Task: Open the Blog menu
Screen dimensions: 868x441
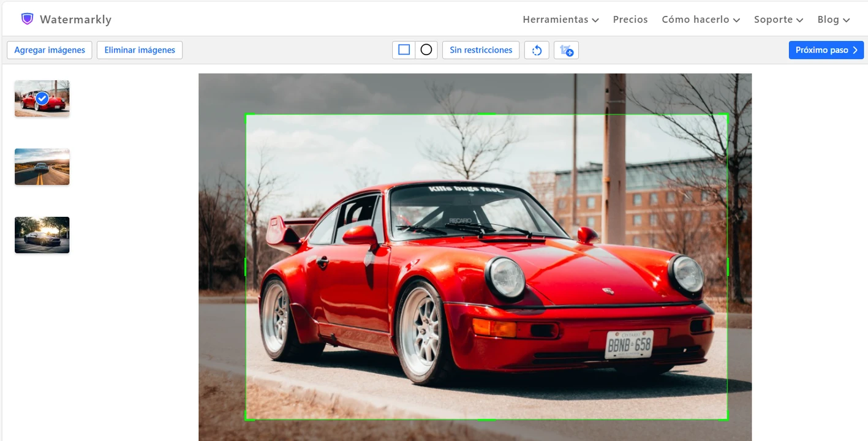Action: pos(833,20)
